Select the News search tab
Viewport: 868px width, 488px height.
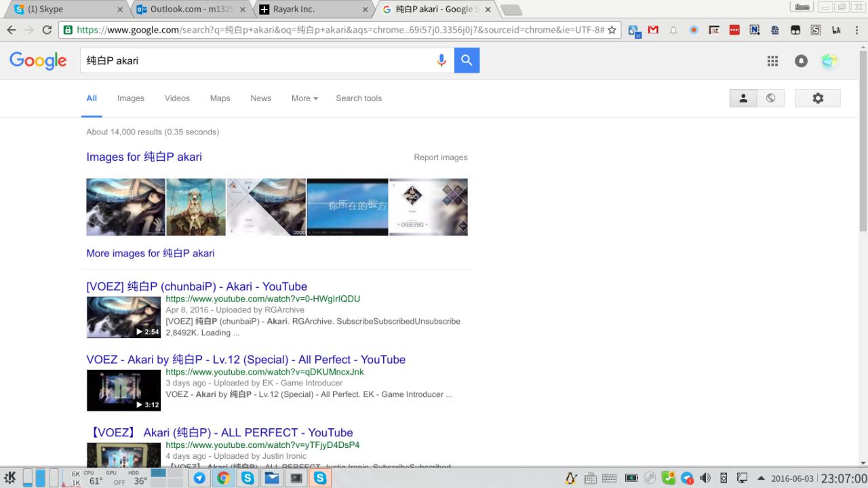(260, 98)
